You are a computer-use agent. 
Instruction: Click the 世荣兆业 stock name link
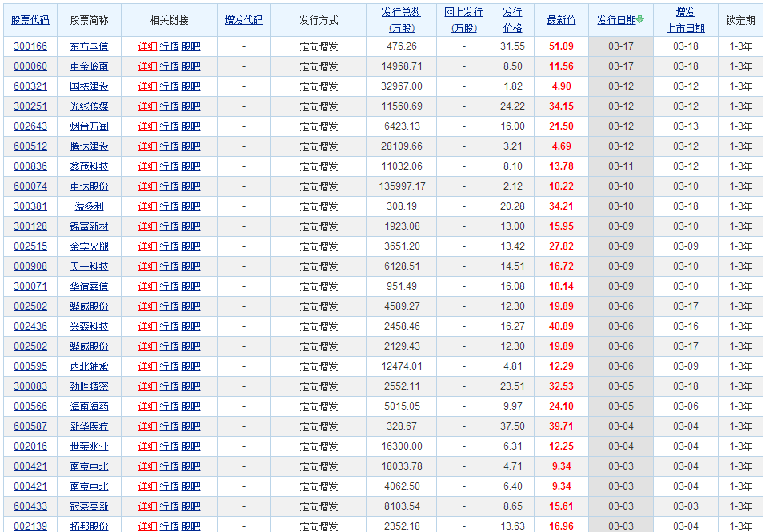click(x=89, y=446)
